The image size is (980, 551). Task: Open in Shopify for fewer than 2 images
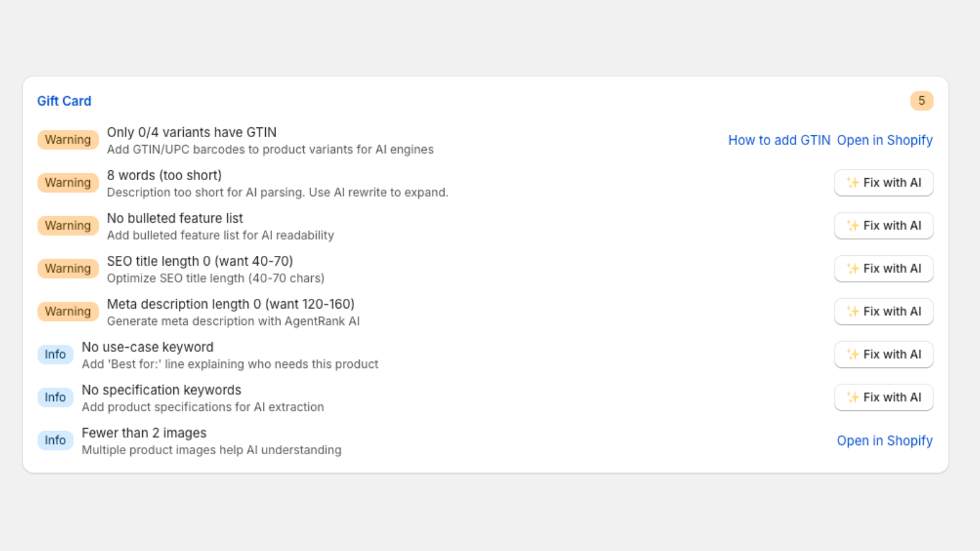[884, 441]
